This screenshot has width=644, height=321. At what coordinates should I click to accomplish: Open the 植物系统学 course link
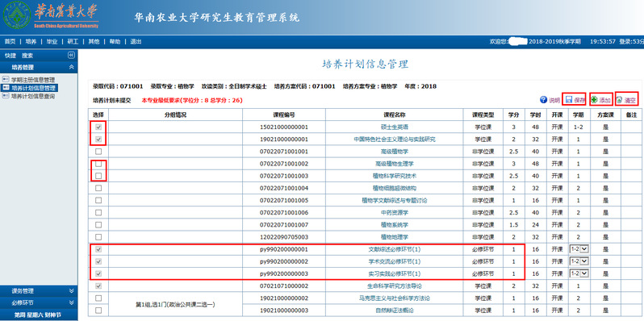coord(395,224)
